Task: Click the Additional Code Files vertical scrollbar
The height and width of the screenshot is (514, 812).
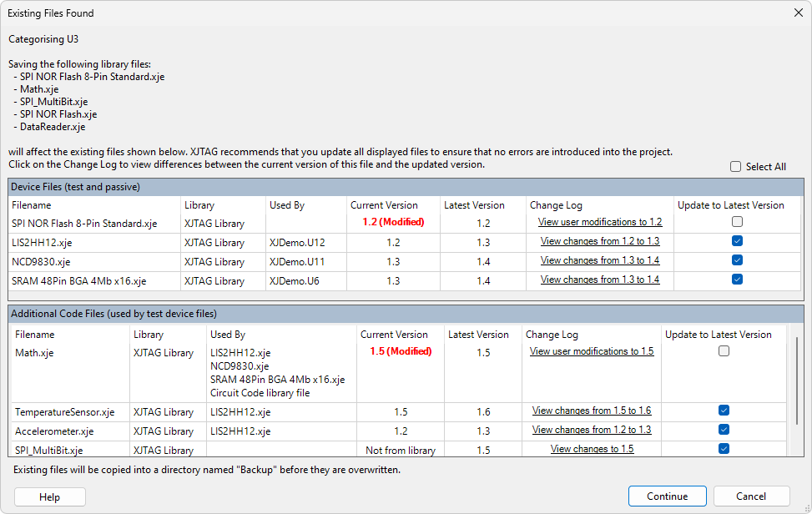Action: pyautogui.click(x=797, y=375)
